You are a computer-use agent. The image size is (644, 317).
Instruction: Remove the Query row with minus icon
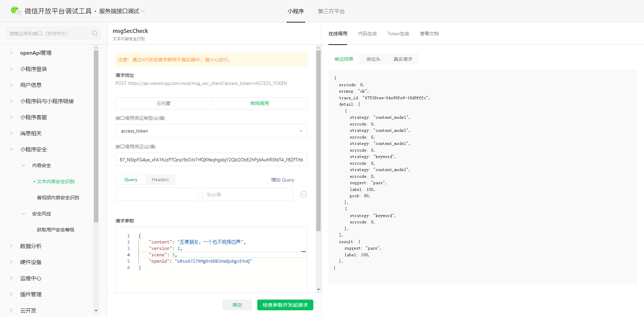[304, 194]
